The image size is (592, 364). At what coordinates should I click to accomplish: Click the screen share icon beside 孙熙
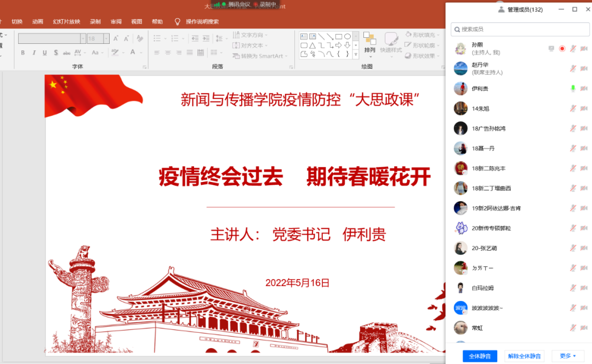(551, 49)
